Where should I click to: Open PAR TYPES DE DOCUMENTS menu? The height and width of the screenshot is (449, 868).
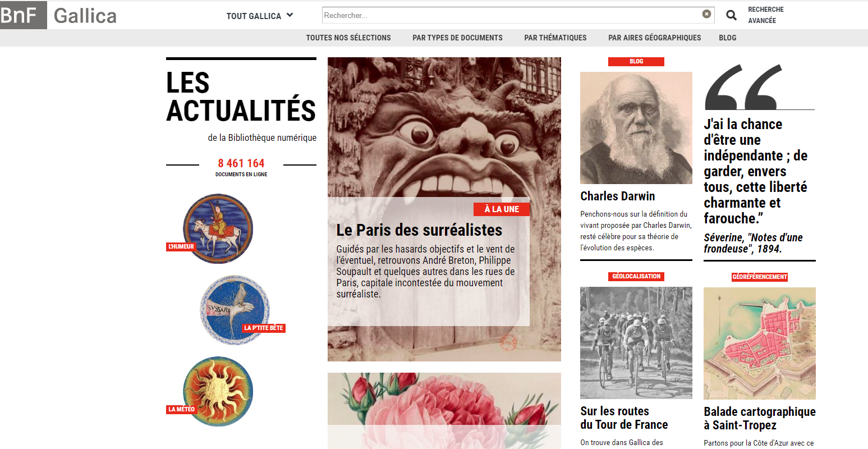[457, 38]
